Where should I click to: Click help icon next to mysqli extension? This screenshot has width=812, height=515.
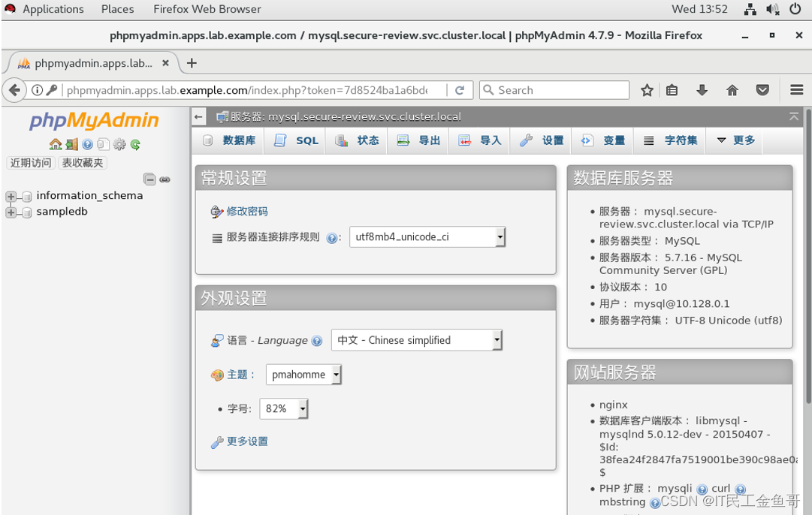tap(702, 489)
